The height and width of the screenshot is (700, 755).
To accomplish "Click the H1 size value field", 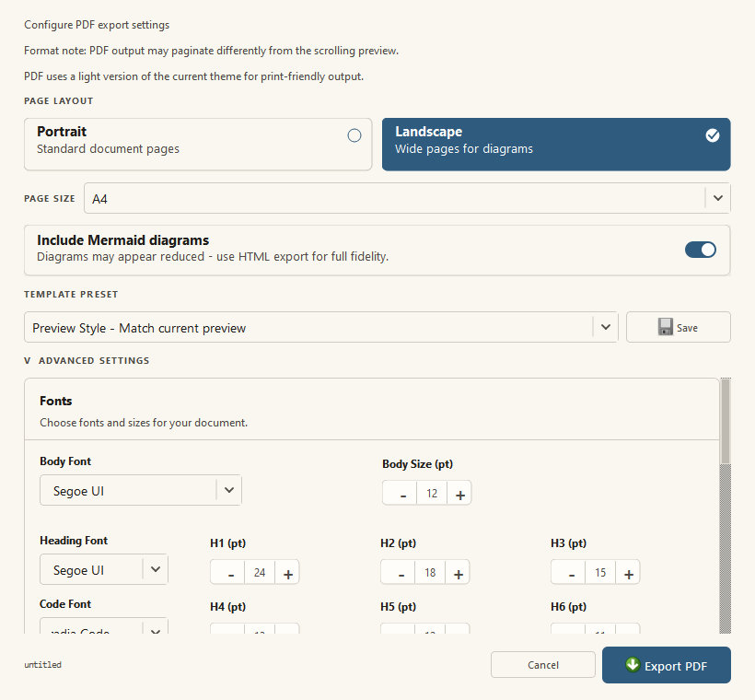I will click(x=260, y=572).
